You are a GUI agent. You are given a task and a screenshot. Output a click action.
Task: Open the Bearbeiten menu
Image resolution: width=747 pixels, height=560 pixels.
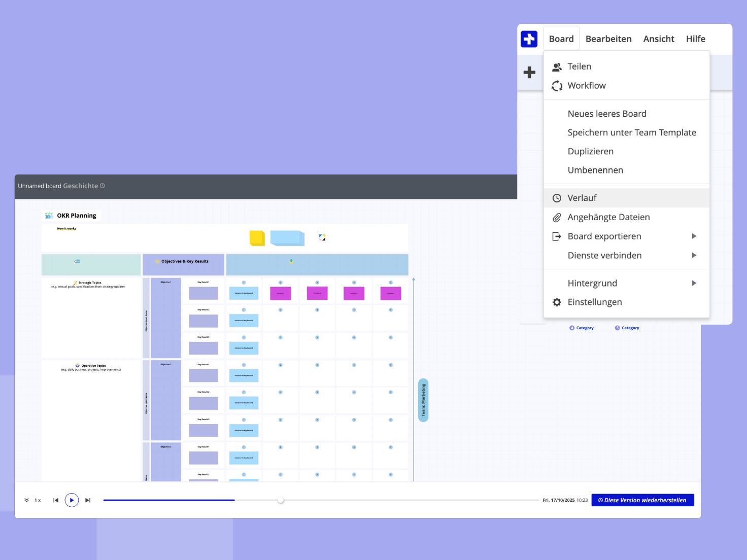pos(608,39)
